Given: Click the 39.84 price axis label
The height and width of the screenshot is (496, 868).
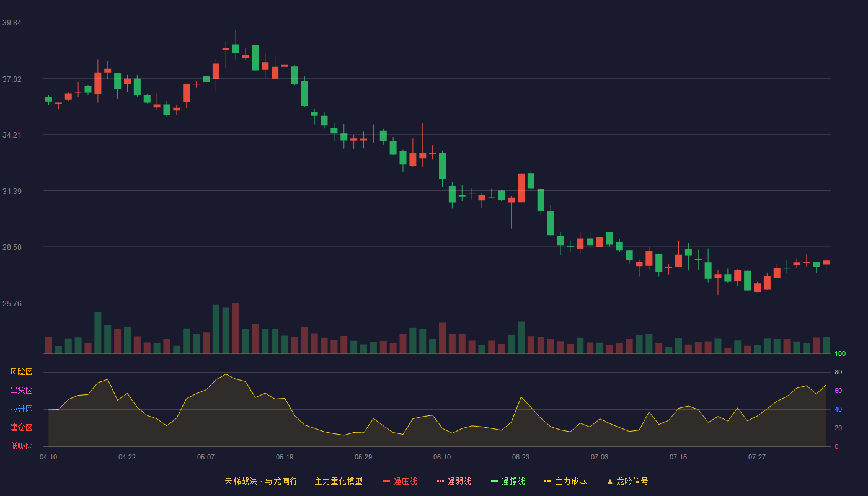Looking at the screenshot, I should click(x=12, y=22).
